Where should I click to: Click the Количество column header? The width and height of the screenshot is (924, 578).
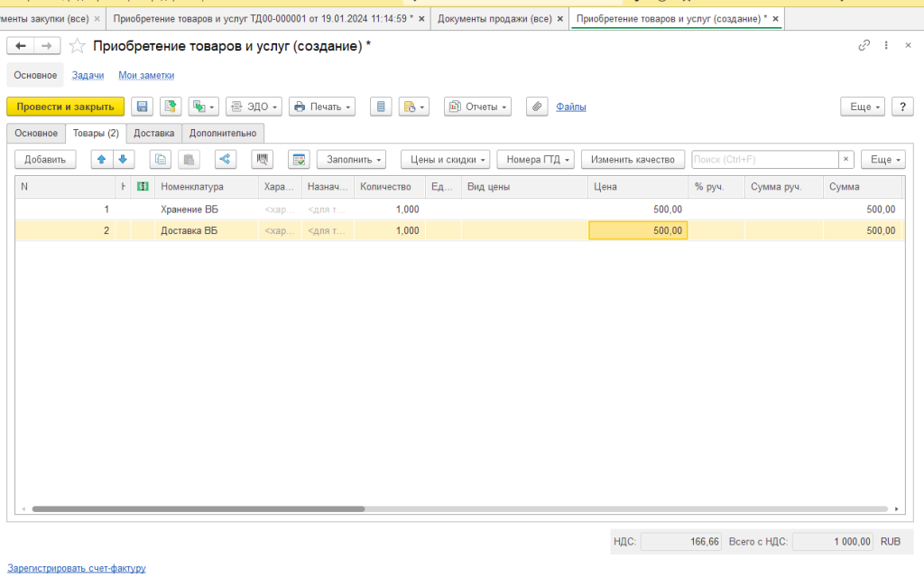point(390,187)
